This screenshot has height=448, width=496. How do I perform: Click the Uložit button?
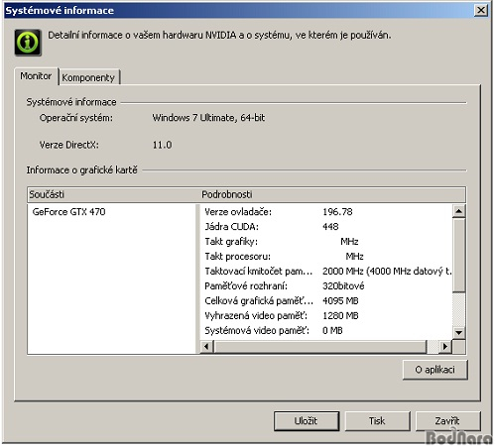pos(307,421)
